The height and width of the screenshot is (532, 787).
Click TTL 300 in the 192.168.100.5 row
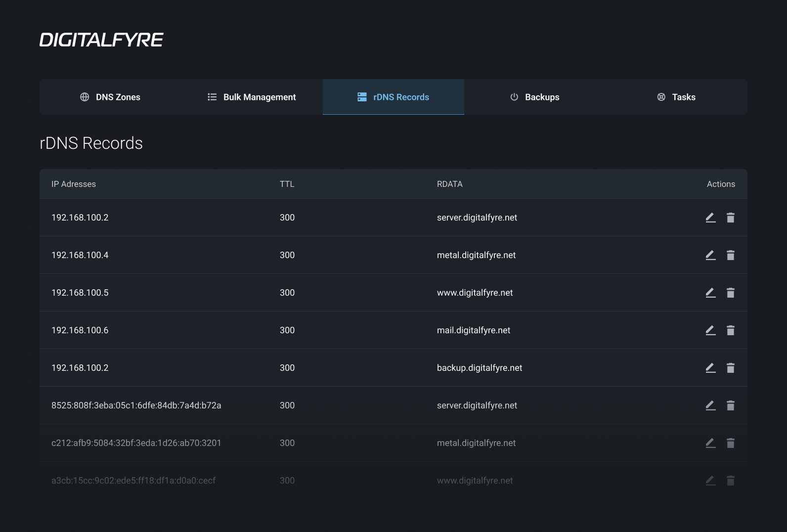click(x=287, y=293)
